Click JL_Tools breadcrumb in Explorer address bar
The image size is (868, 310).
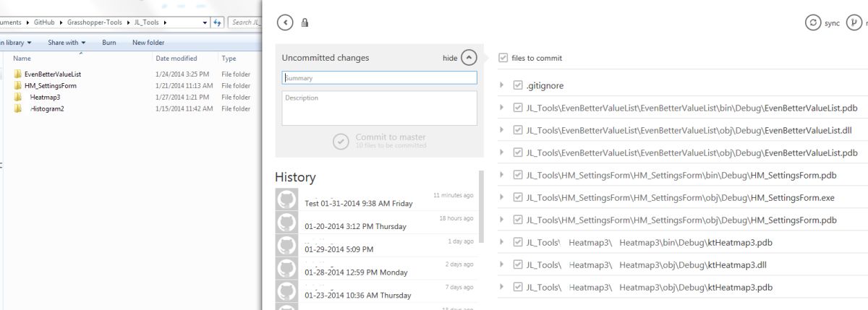point(145,22)
